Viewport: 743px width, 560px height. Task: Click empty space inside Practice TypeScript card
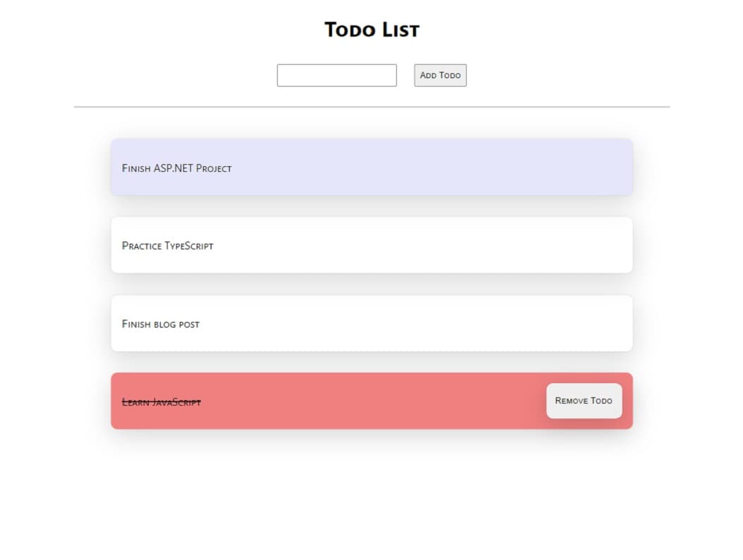point(426,245)
